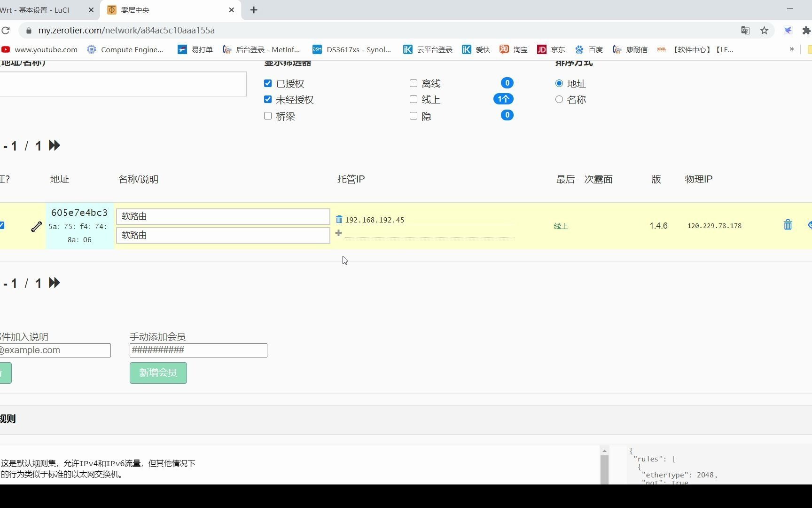Close the 零层中央 tab
812x508 pixels.
[232, 10]
